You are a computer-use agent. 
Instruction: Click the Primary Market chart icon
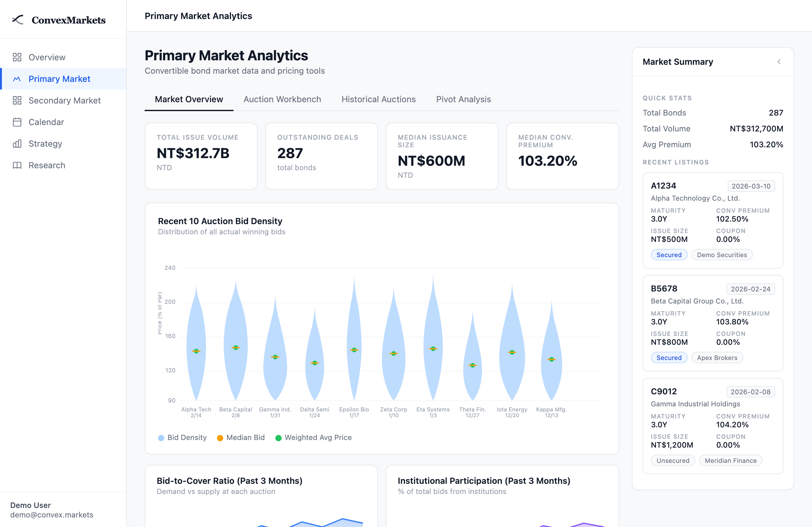17,79
